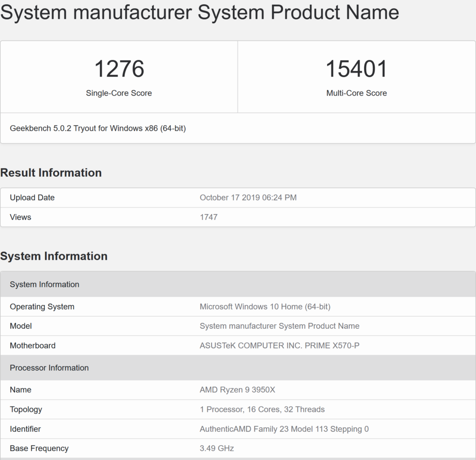Select 'Microsoft Windows 10 Home (64-bit)' value
Image resolution: width=476 pixels, height=460 pixels.
[x=265, y=307]
